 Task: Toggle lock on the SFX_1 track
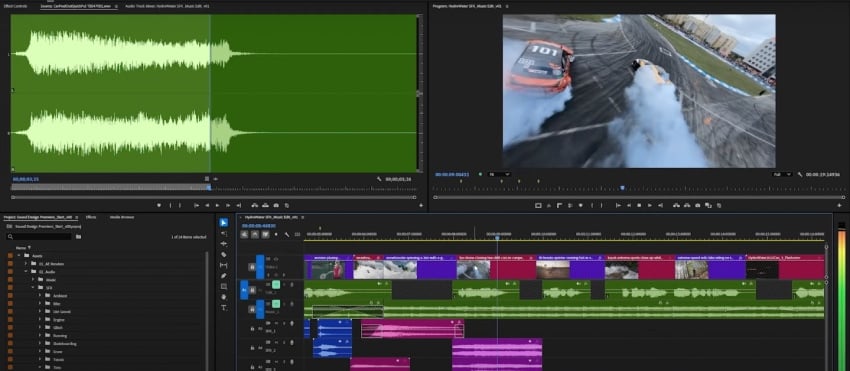pyautogui.click(x=252, y=328)
